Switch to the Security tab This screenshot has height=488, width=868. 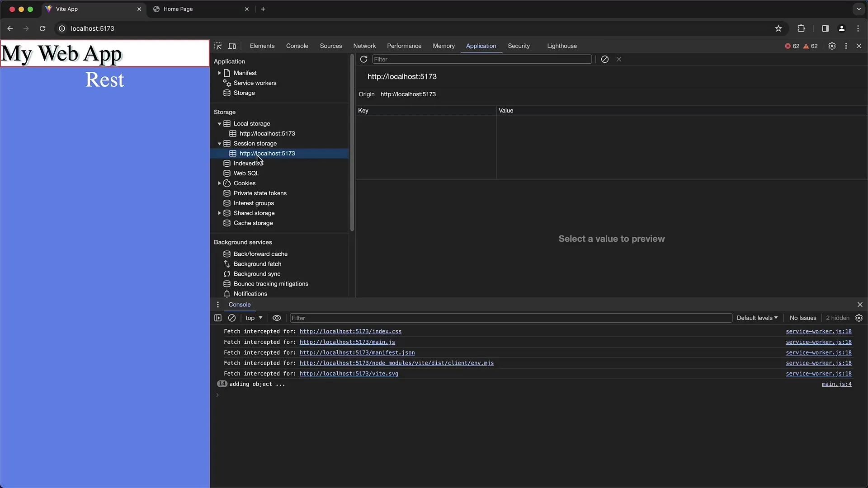[519, 46]
